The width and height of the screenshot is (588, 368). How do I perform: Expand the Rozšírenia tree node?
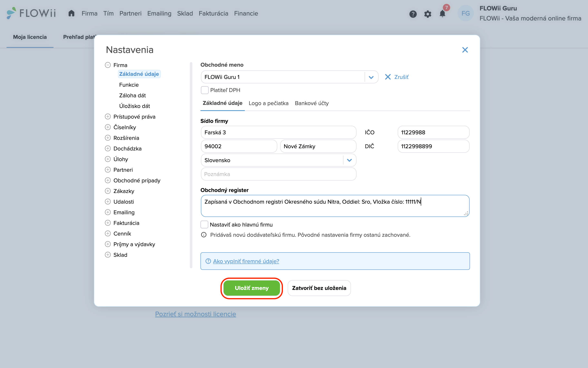coord(108,138)
